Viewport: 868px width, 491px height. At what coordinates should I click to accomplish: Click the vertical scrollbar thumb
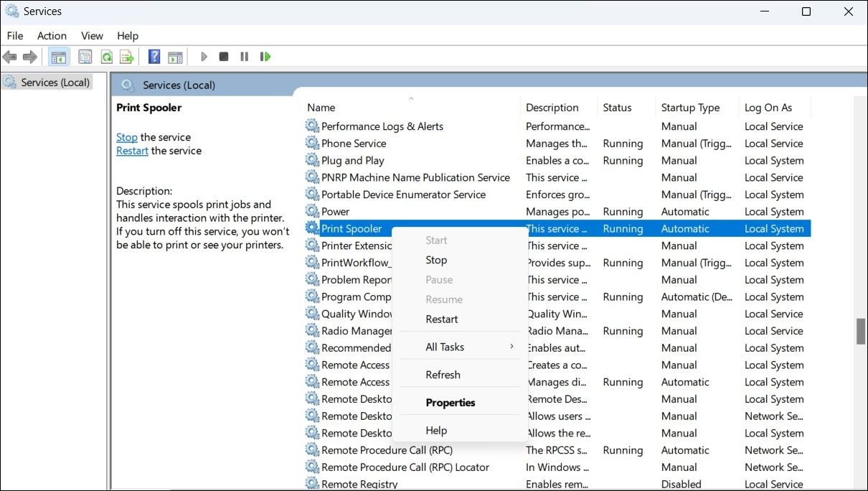[x=861, y=331]
